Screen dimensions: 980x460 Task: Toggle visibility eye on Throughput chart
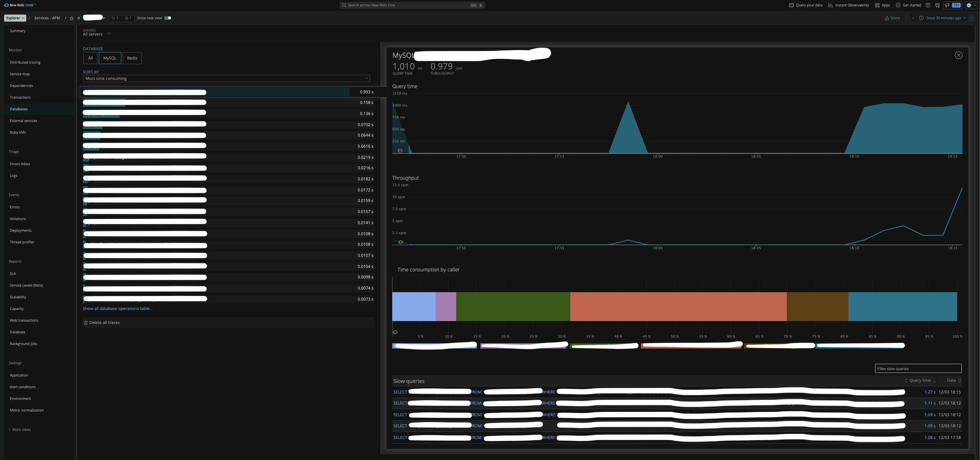coord(400,242)
